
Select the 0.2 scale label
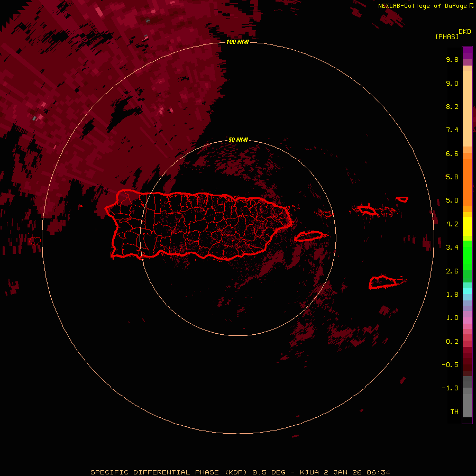pyautogui.click(x=452, y=341)
